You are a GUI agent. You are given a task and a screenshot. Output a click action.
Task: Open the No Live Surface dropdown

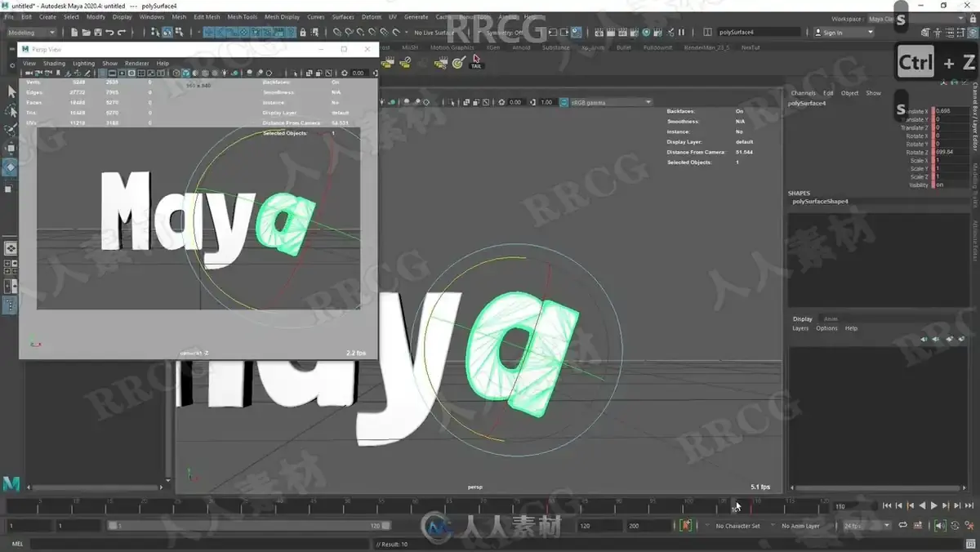point(435,33)
